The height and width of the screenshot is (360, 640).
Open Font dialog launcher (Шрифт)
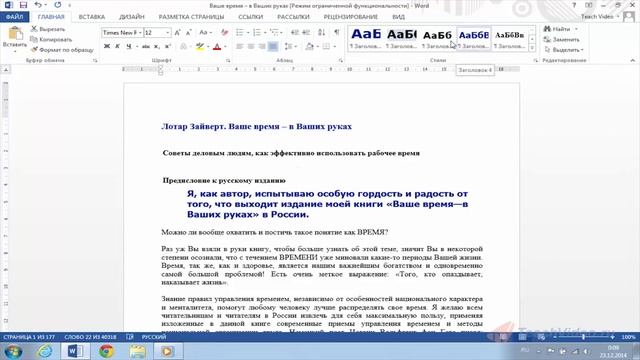(228, 60)
